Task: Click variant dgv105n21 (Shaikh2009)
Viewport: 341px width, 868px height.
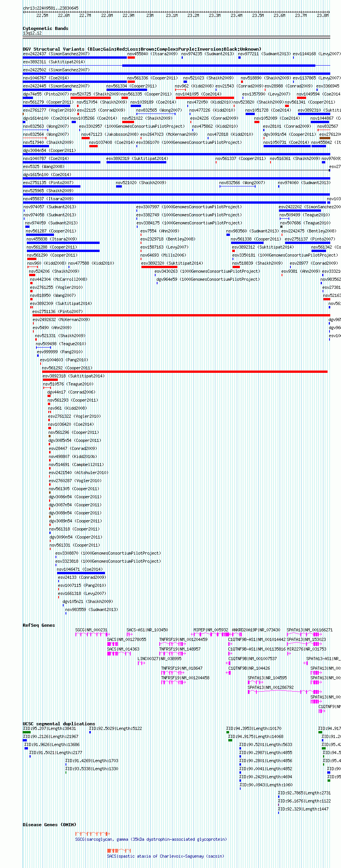Action: pyautogui.click(x=88, y=601)
